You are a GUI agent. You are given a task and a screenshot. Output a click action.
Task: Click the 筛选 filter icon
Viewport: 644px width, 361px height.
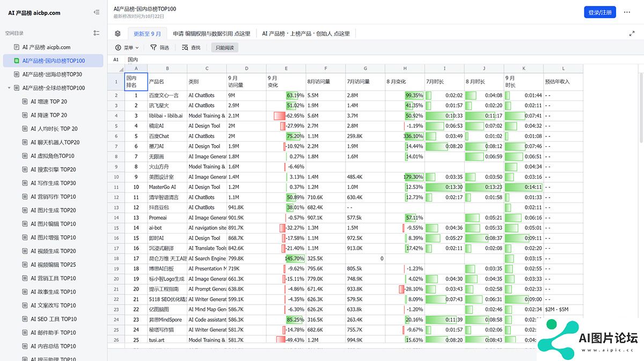pos(153,47)
